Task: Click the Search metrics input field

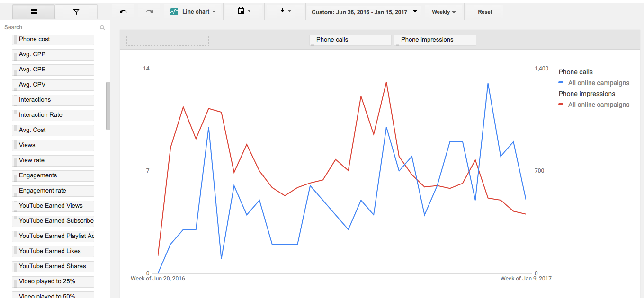Action: pyautogui.click(x=47, y=27)
